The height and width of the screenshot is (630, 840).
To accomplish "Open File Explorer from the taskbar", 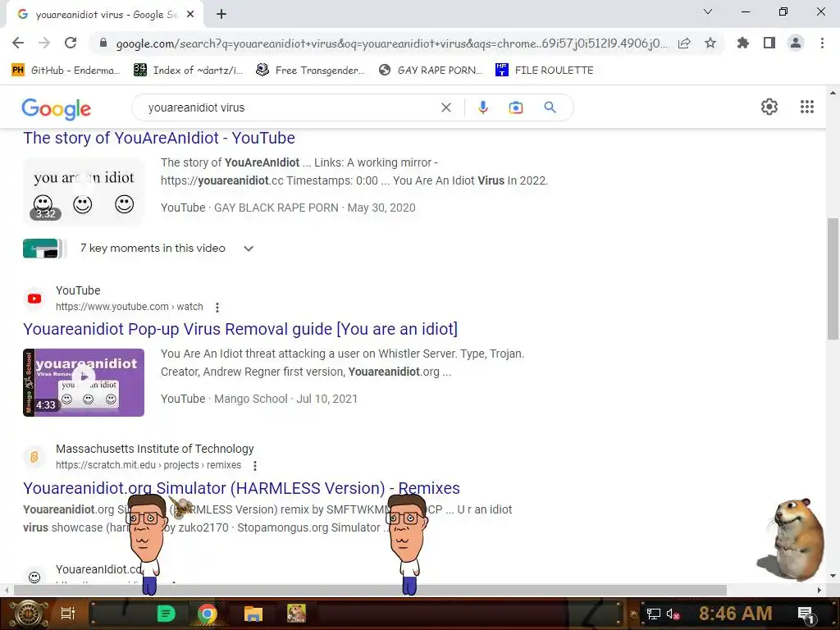I will pyautogui.click(x=253, y=614).
